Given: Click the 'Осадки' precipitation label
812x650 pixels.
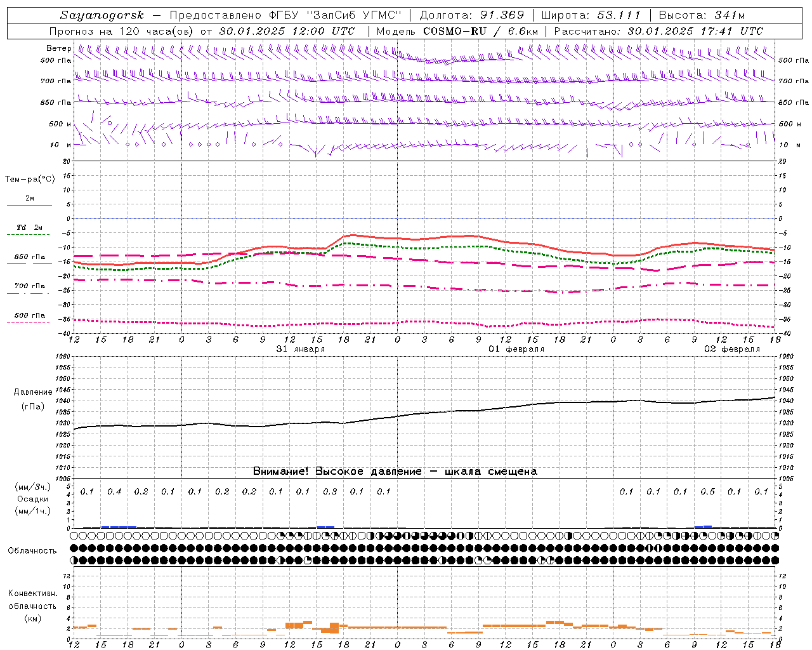Looking at the screenshot, I should coord(33,499).
